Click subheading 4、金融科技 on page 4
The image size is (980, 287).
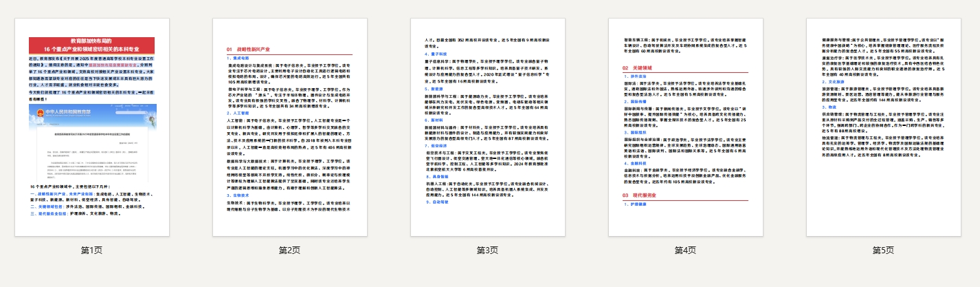coord(636,164)
